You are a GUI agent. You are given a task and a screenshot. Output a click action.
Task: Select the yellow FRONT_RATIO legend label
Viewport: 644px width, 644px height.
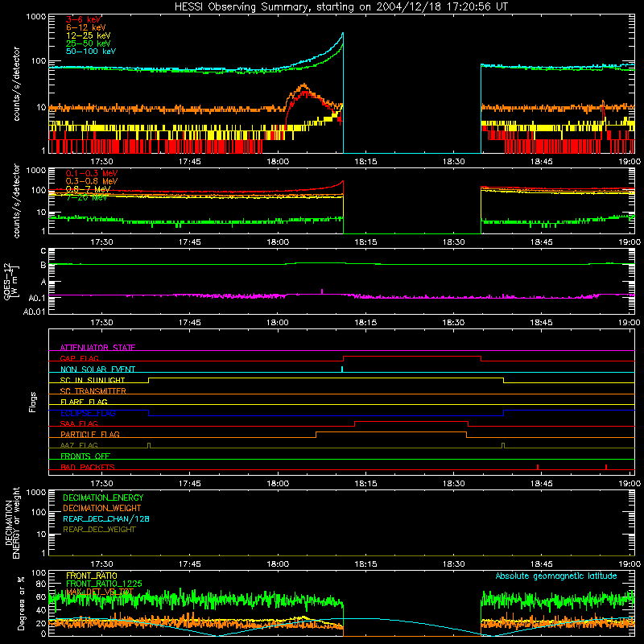(x=92, y=576)
